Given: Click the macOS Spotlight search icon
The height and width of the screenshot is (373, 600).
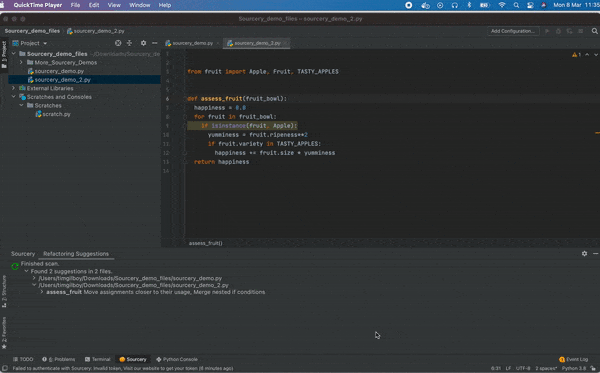Looking at the screenshot, I should pos(516,5).
